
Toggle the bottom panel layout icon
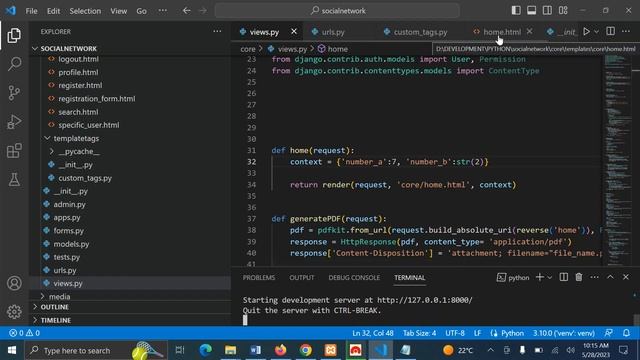(x=531, y=10)
